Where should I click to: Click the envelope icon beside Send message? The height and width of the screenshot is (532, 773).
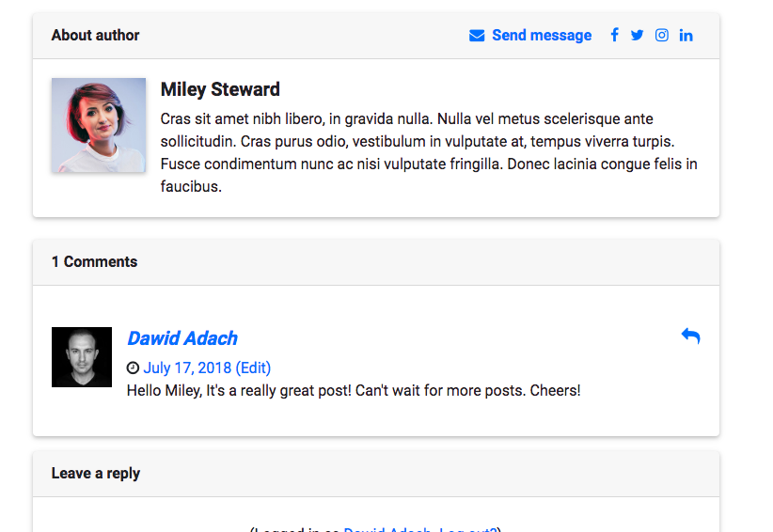click(477, 36)
